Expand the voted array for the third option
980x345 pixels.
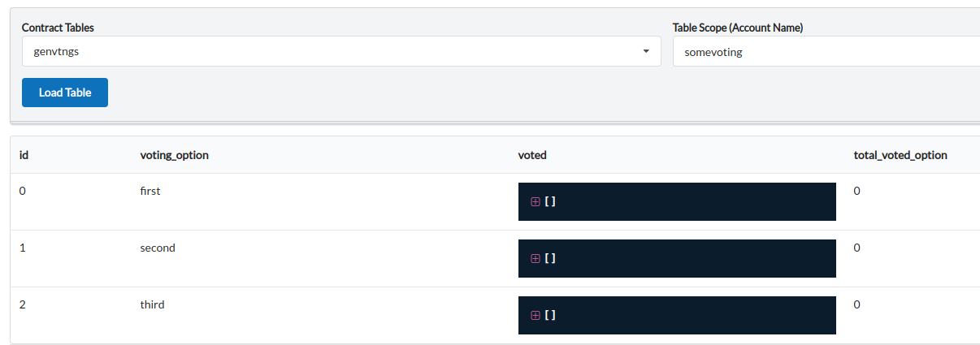(x=535, y=315)
